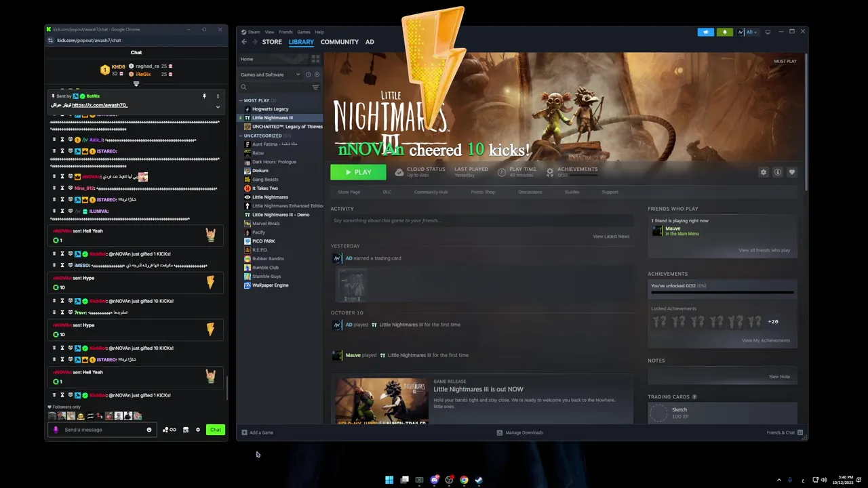Open the Games and Software dropdown
868x488 pixels.
(271, 75)
